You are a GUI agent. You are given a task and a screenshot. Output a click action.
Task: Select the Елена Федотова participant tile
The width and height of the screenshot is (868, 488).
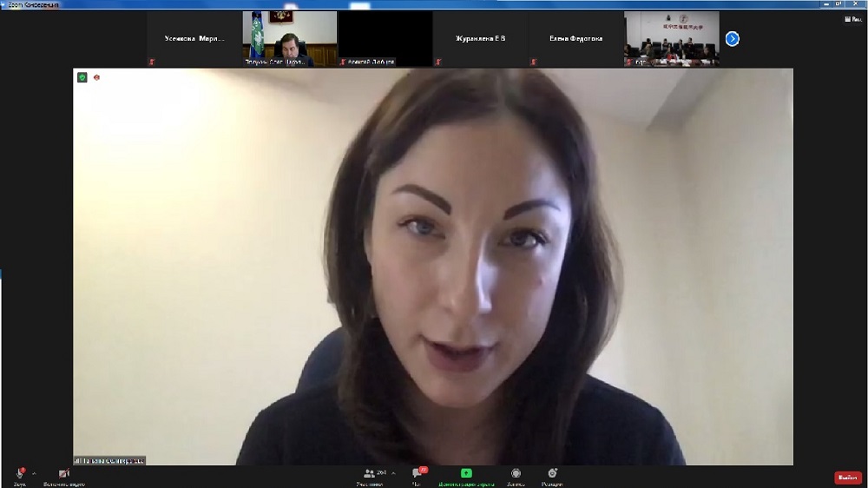[575, 38]
